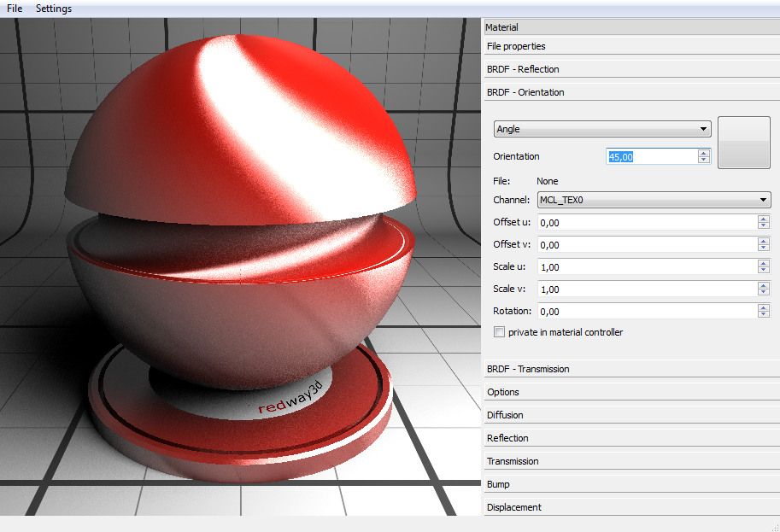
Task: Expand the BRDF - Transmission section
Action: 528,369
